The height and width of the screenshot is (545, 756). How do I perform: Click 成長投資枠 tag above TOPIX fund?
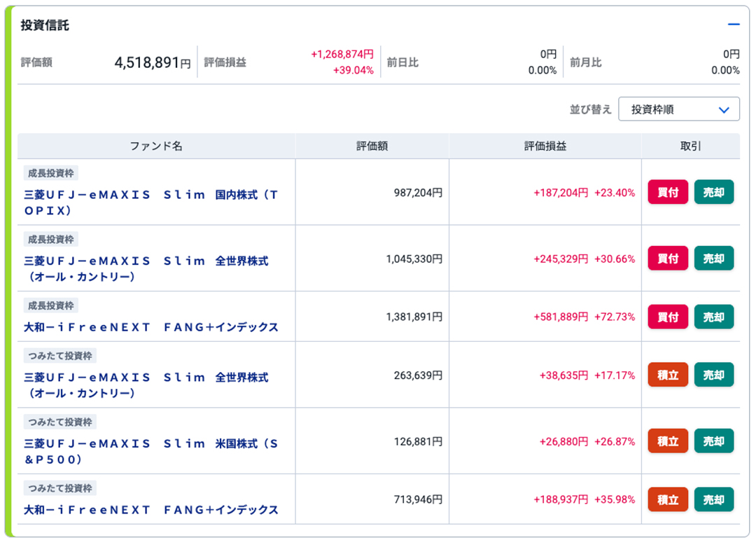point(51,172)
